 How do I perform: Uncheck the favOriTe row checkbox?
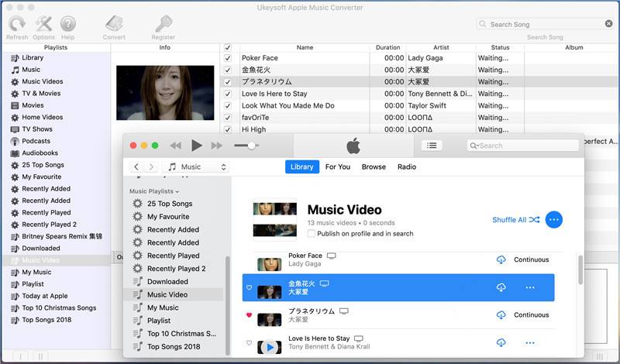(x=228, y=118)
